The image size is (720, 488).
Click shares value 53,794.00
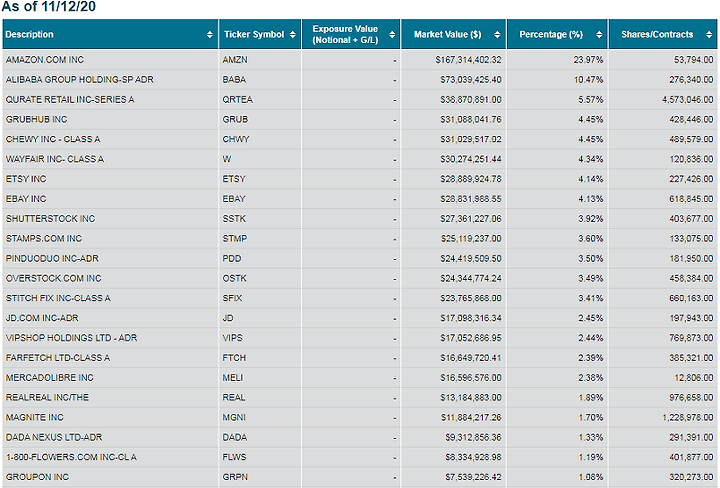[x=693, y=60]
